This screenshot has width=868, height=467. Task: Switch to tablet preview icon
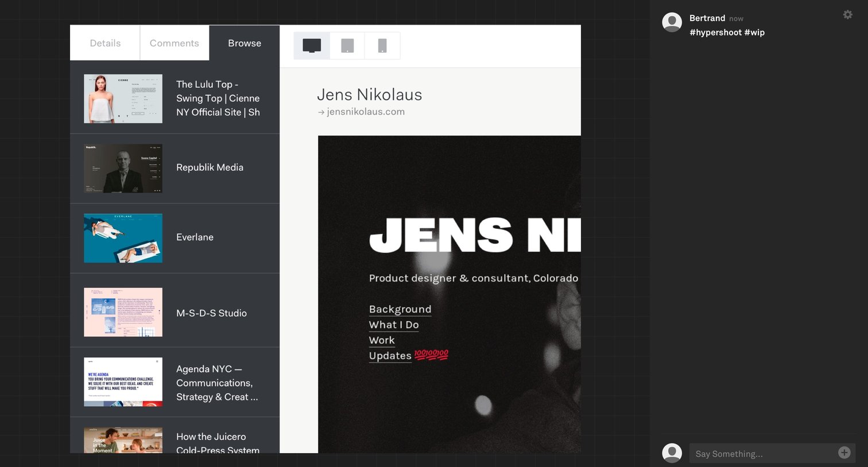[x=347, y=45]
